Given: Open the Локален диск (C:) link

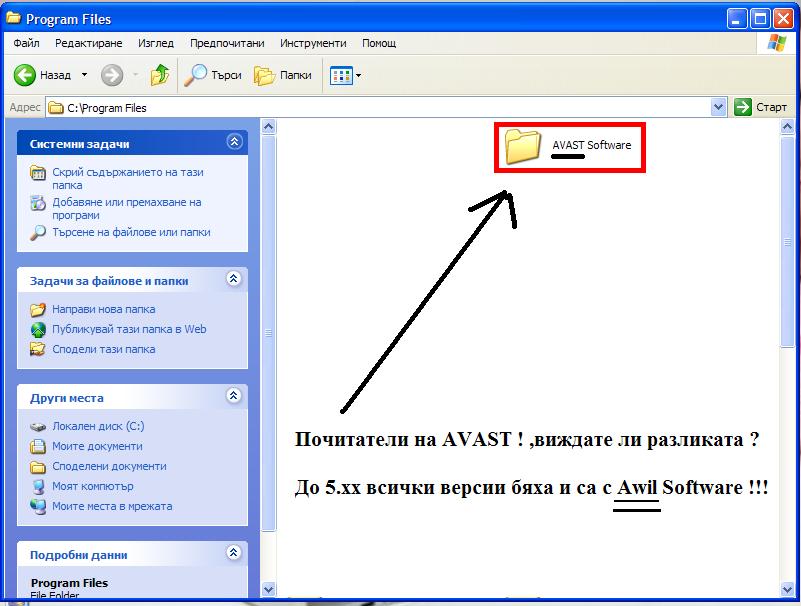Looking at the screenshot, I should pos(98,427).
